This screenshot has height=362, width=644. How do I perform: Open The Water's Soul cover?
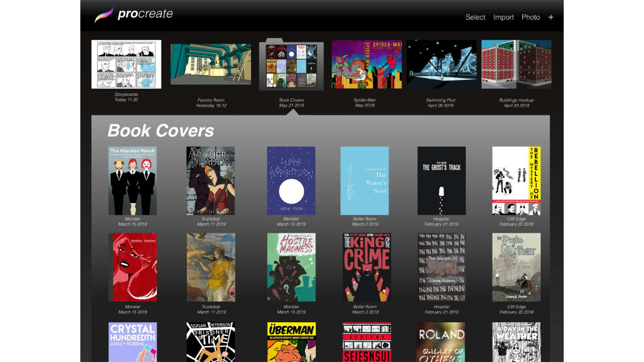point(364,180)
